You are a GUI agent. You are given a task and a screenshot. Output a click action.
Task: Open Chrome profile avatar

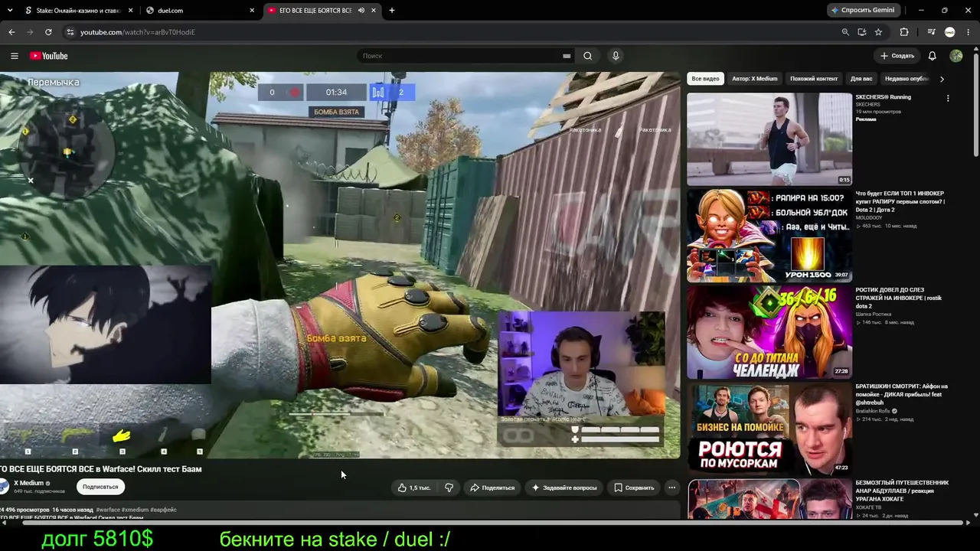pos(949,32)
